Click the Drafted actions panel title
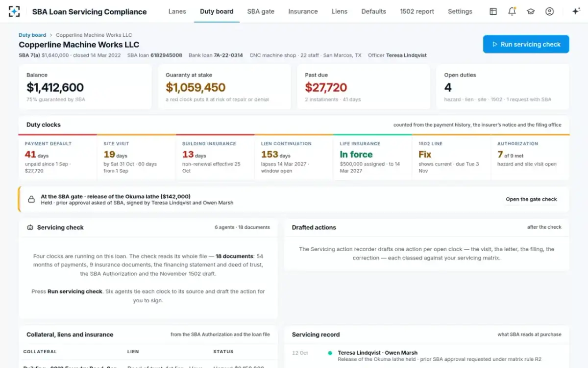Screen dimensions: 588x368 (314, 227)
